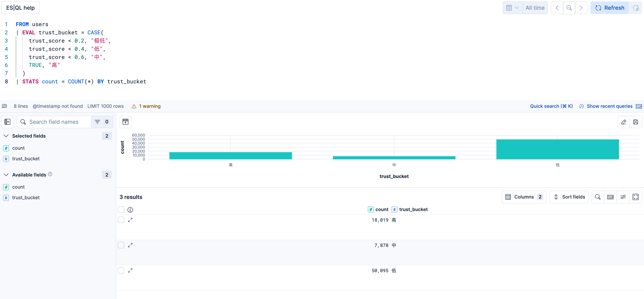Viewport: 644px width, 299px height.
Task: Click the hide sidebar panel icon
Action: tap(8, 122)
